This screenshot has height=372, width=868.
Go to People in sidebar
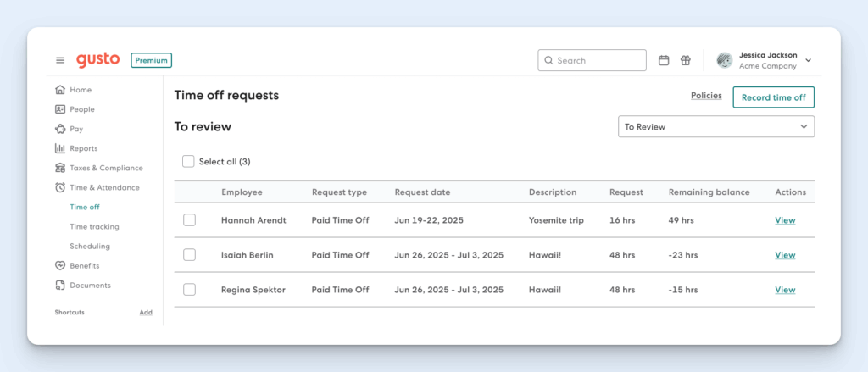point(82,109)
